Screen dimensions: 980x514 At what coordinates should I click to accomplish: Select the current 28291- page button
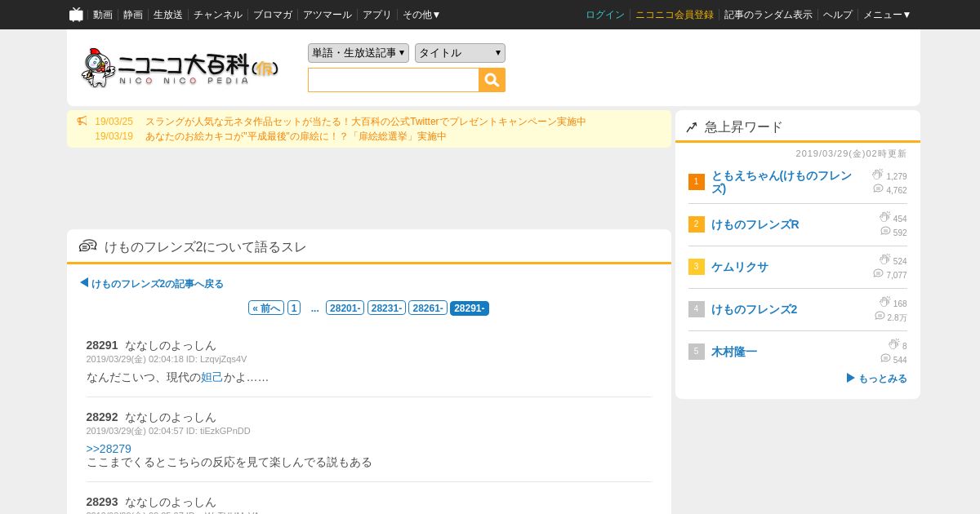(x=470, y=308)
